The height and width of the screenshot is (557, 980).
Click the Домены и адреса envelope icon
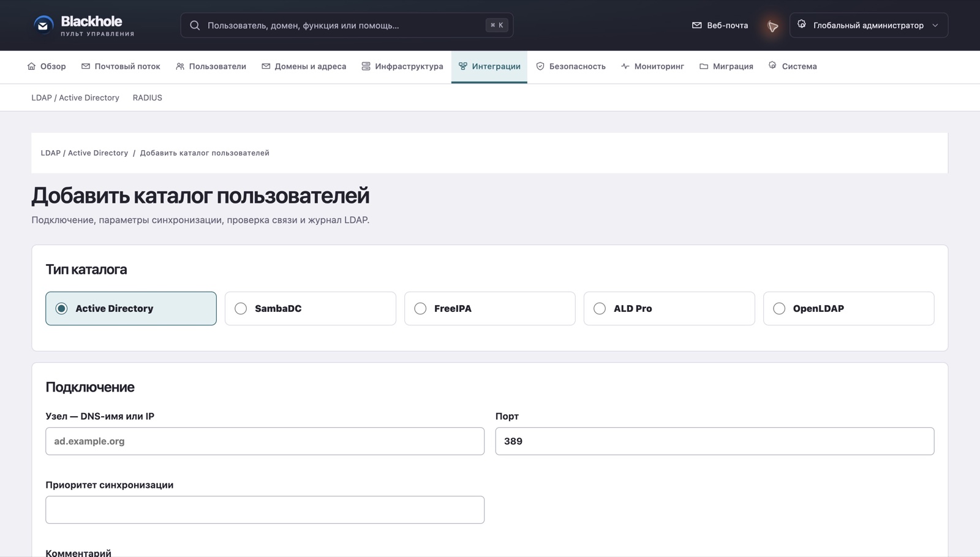tap(266, 66)
